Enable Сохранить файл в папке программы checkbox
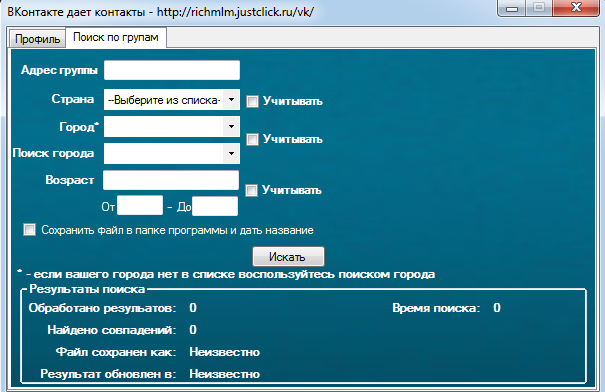 (29, 230)
